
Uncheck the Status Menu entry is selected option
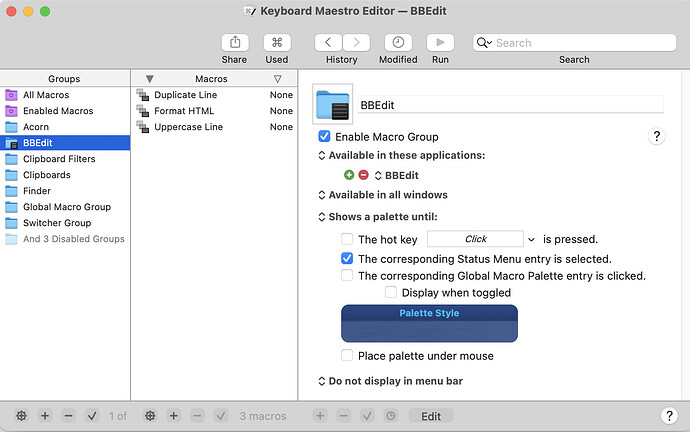(347, 258)
